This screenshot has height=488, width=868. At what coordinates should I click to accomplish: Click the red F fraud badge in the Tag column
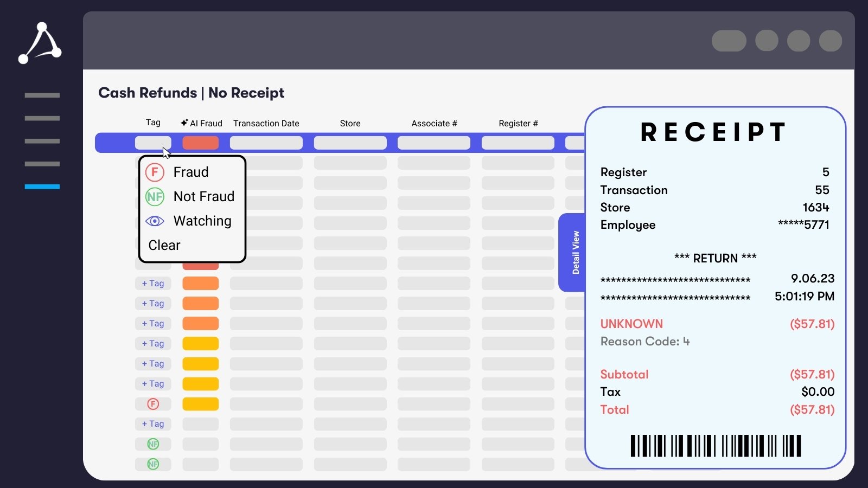154,404
